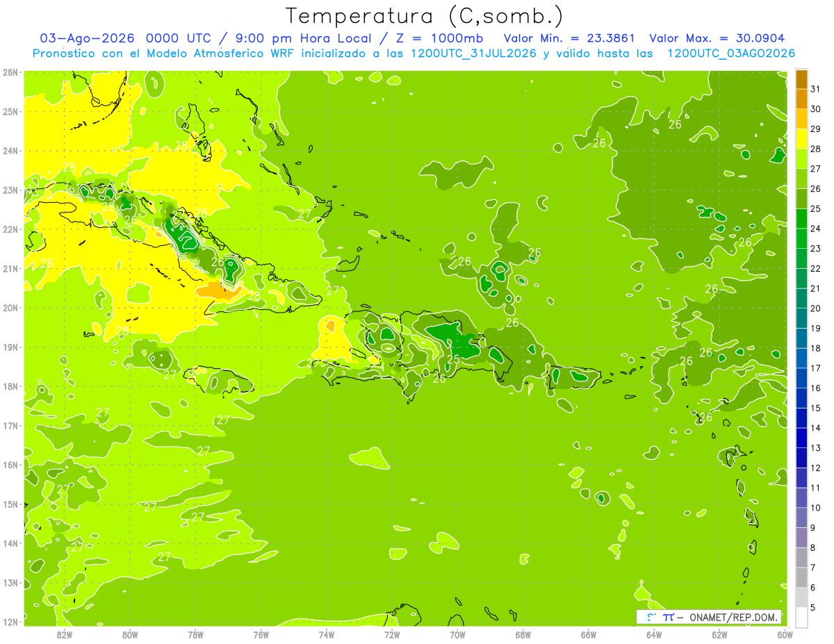Select the "Valor Max. = 30.0904" text
The height and width of the screenshot is (644, 834).
point(717,38)
